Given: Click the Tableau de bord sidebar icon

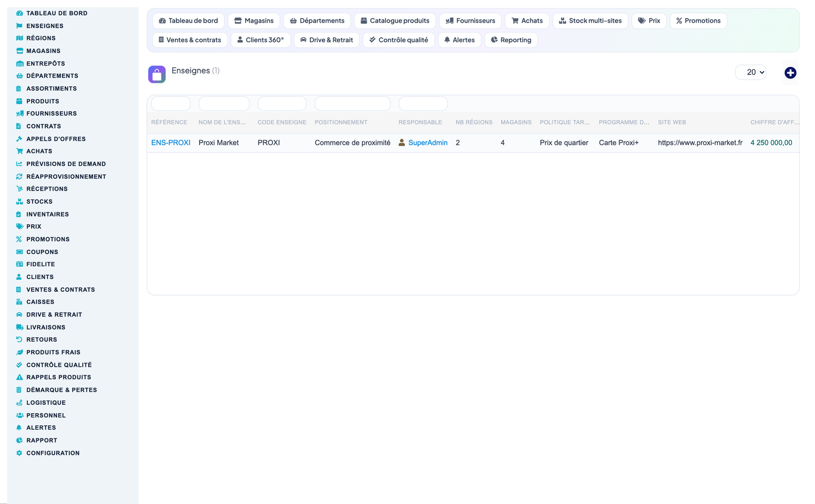Looking at the screenshot, I should [19, 13].
